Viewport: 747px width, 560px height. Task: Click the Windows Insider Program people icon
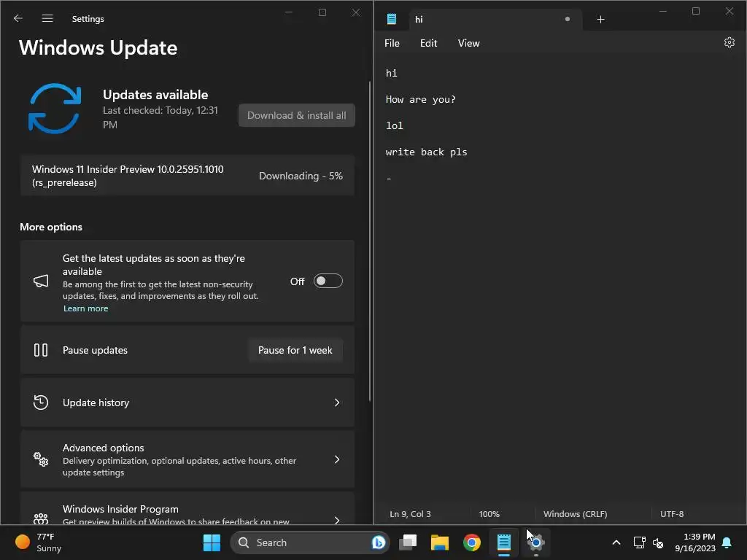click(41, 518)
